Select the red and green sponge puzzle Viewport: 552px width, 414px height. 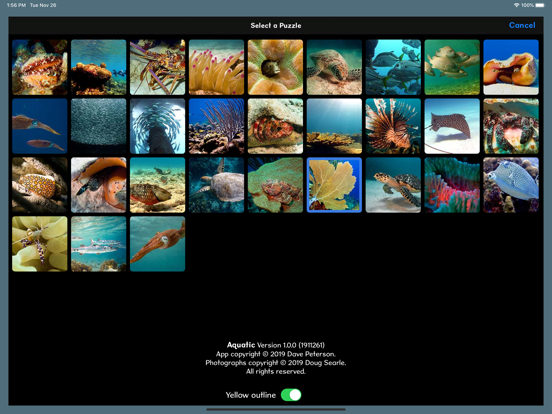tap(452, 185)
